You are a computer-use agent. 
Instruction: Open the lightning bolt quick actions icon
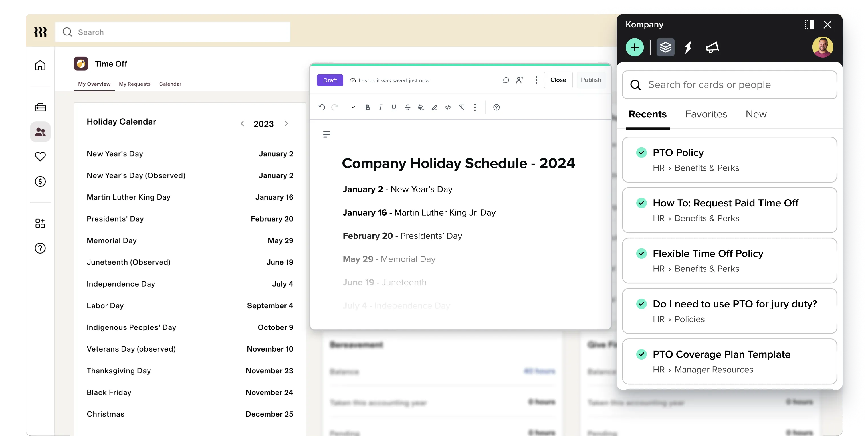pyautogui.click(x=688, y=47)
